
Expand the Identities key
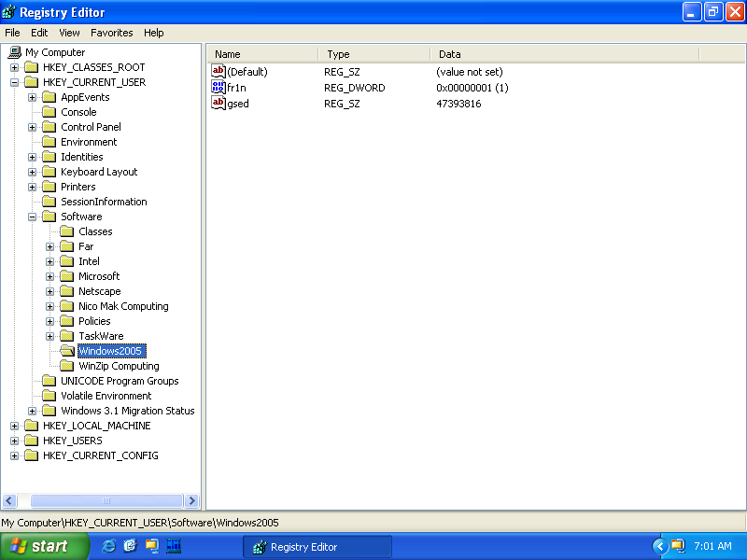pyautogui.click(x=32, y=157)
